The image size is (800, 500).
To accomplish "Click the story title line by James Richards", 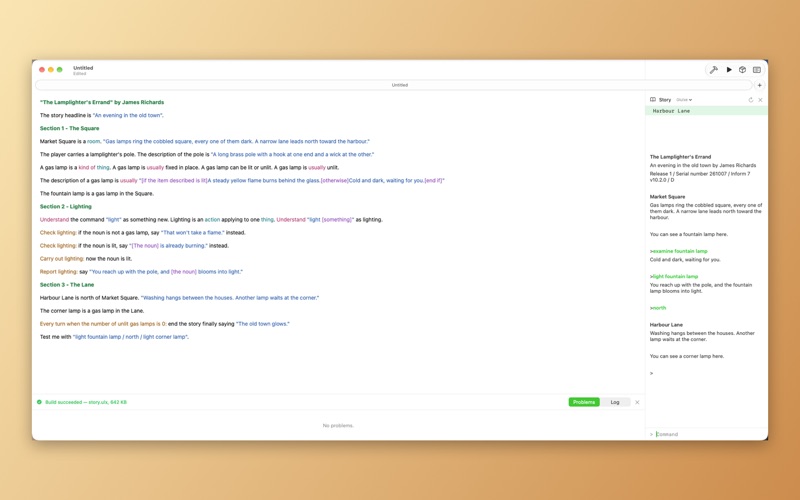I will (x=102, y=102).
